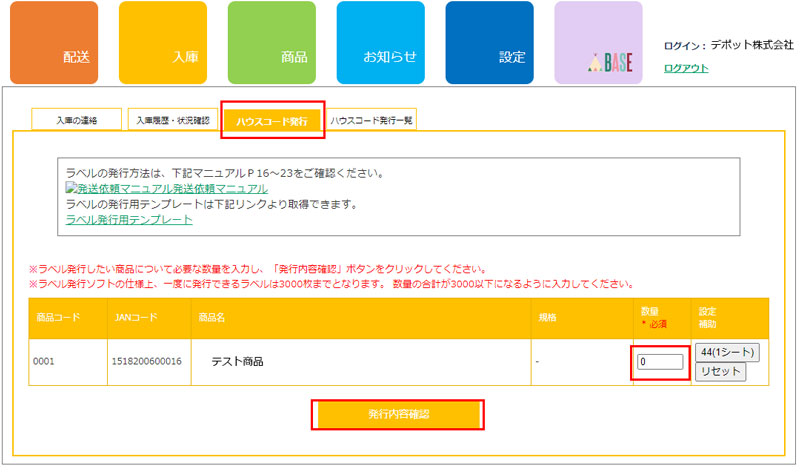Select the ハウスコード発行 tab
This screenshot has width=800, height=476.
272,120
